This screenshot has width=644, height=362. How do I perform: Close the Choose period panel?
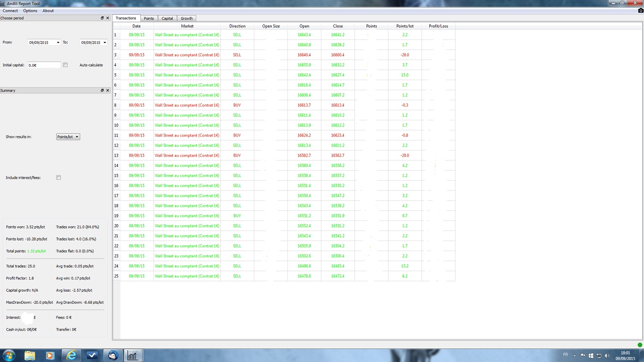108,18
